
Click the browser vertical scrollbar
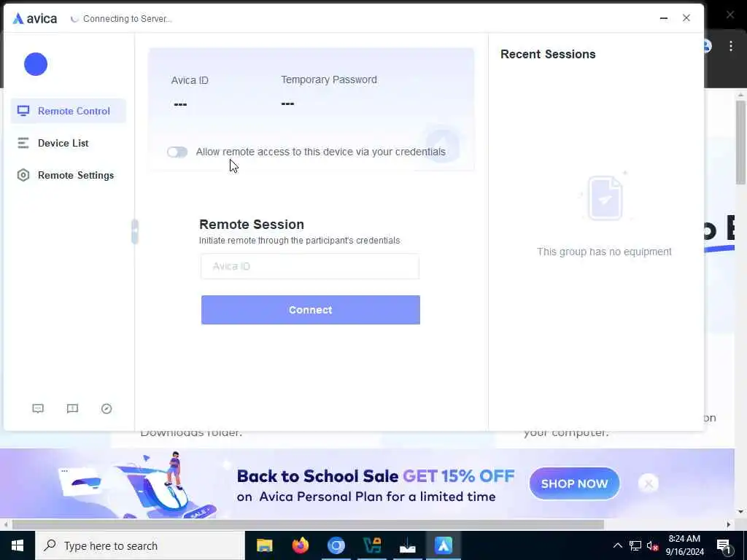point(740,142)
